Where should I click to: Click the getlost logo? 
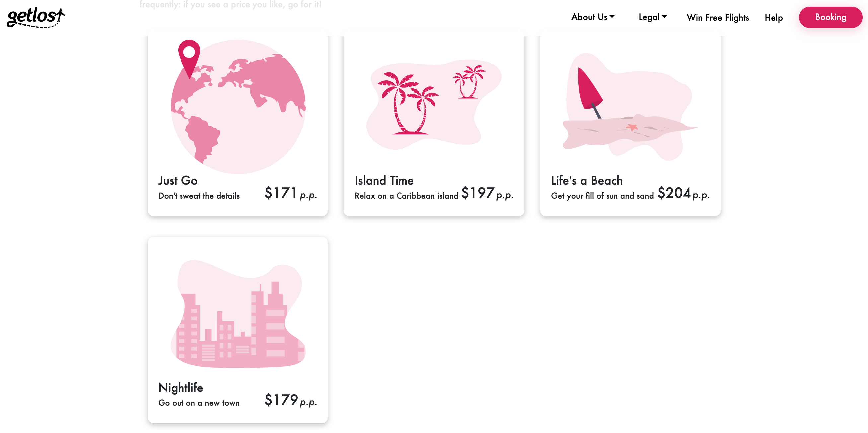[x=36, y=17]
